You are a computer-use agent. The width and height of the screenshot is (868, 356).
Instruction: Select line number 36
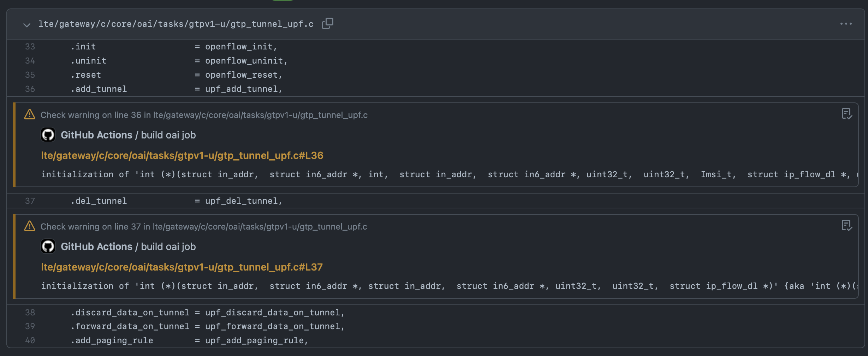point(30,89)
